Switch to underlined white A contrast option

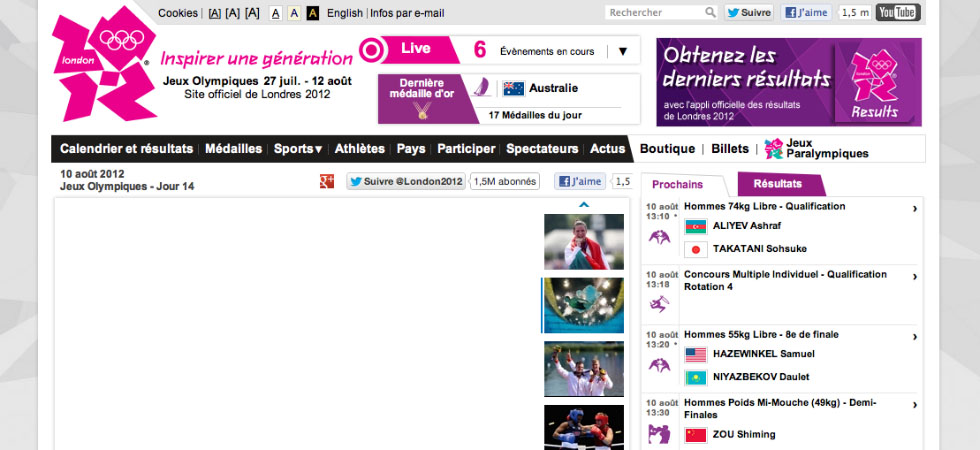[x=275, y=13]
